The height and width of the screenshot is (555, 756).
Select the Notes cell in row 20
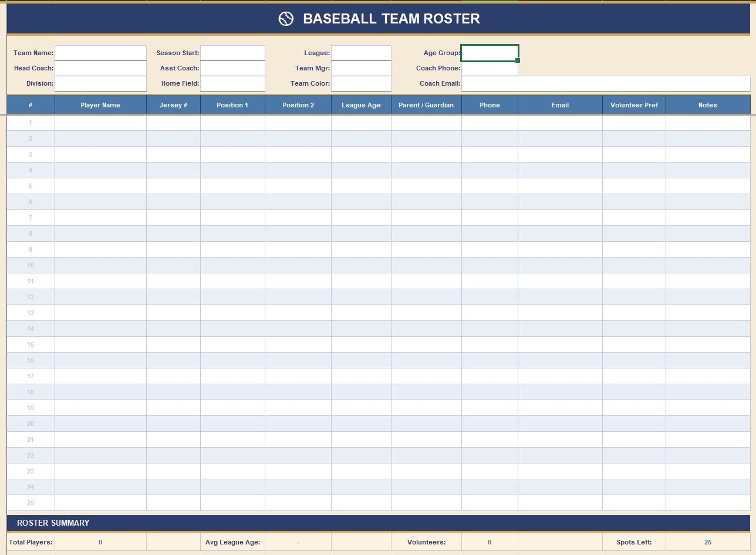coord(708,424)
